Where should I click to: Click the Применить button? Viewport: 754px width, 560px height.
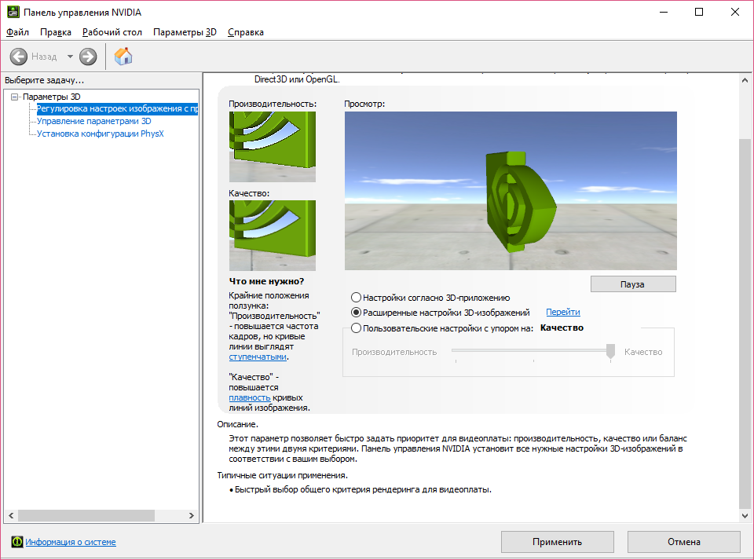[x=558, y=542]
